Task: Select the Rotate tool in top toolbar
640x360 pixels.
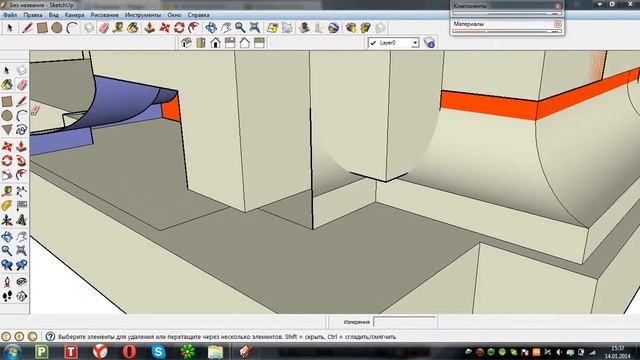Action: click(x=179, y=28)
